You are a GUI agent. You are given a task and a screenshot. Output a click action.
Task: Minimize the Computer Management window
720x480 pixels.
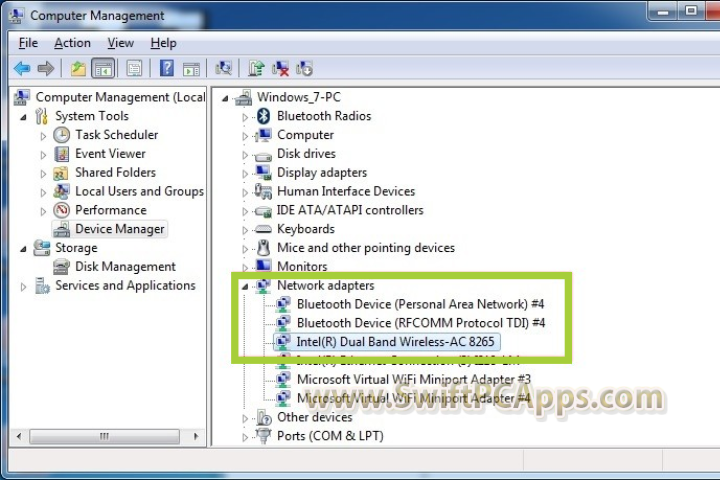tap(663, 11)
